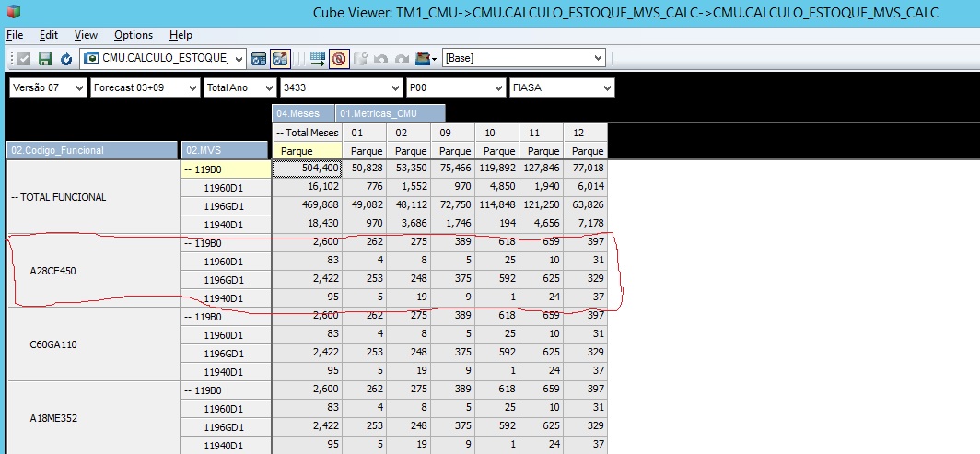Select the A28CF450 row header

(94, 271)
